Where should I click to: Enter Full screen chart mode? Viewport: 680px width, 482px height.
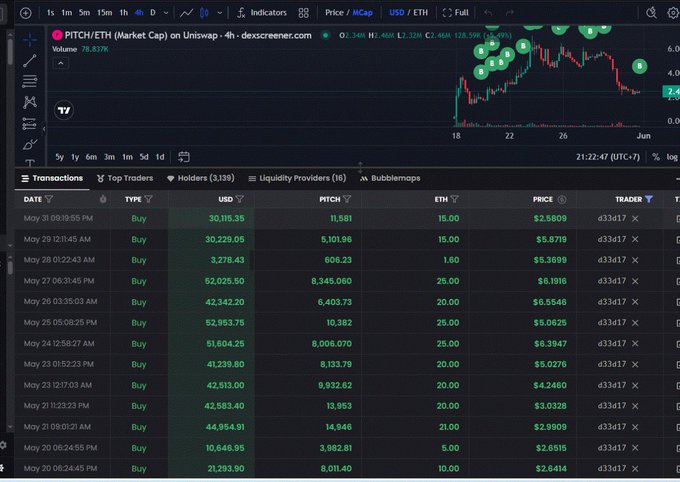tap(455, 13)
